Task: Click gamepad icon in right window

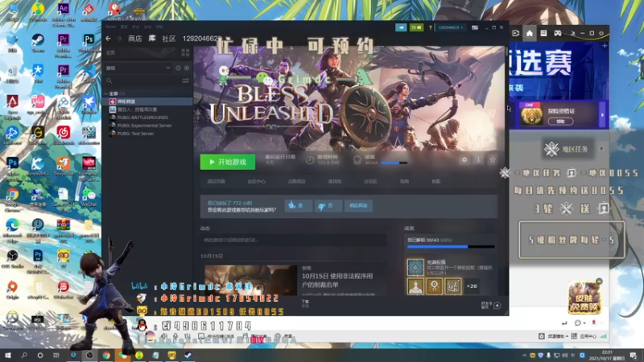Action: pos(557,33)
